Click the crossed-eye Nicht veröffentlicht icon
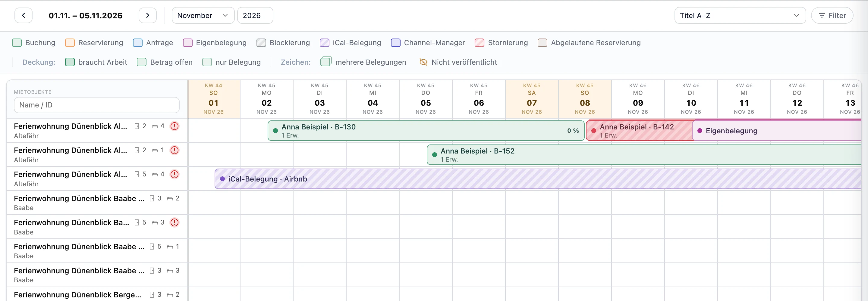Screen dimensions: 868x301 pyautogui.click(x=423, y=62)
